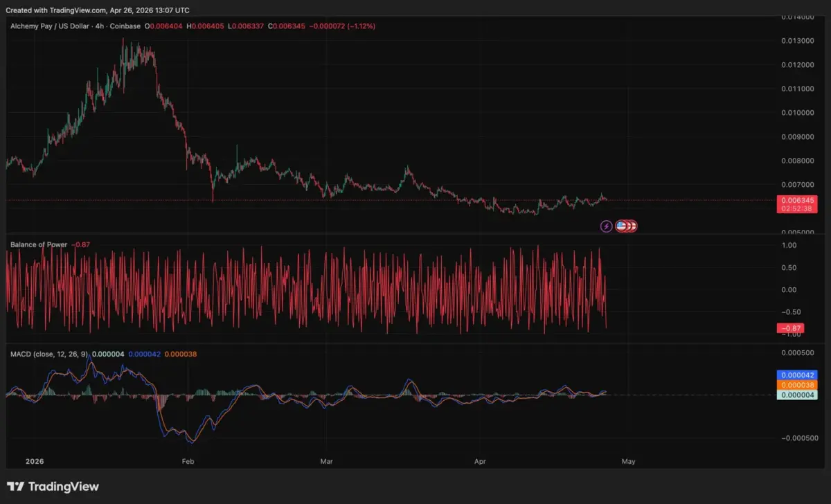The width and height of the screenshot is (831, 504).
Task: Click the May label on time axis
Action: point(627,460)
